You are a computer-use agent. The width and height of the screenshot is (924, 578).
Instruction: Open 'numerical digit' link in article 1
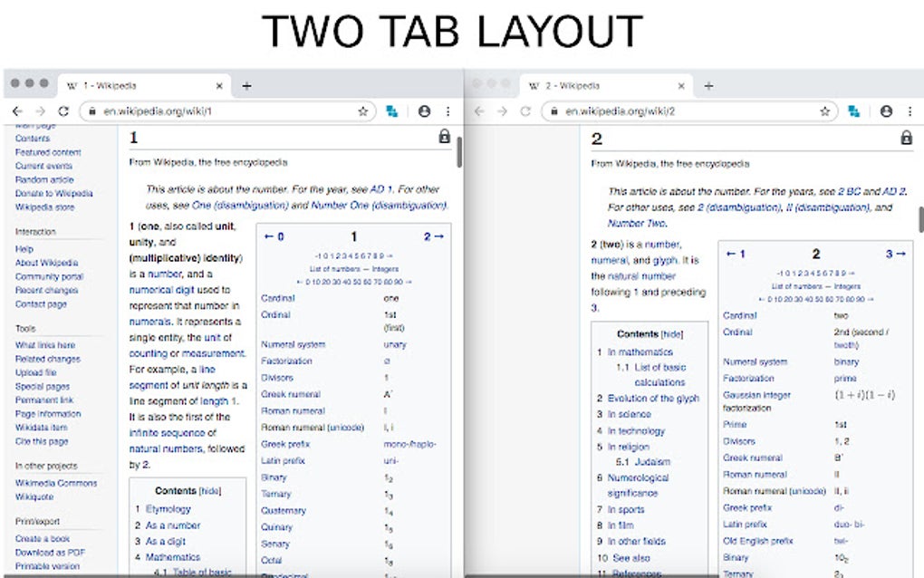click(x=161, y=291)
